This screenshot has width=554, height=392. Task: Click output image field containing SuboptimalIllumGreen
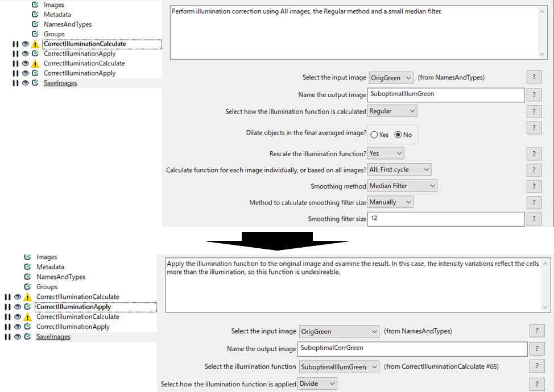pos(446,94)
